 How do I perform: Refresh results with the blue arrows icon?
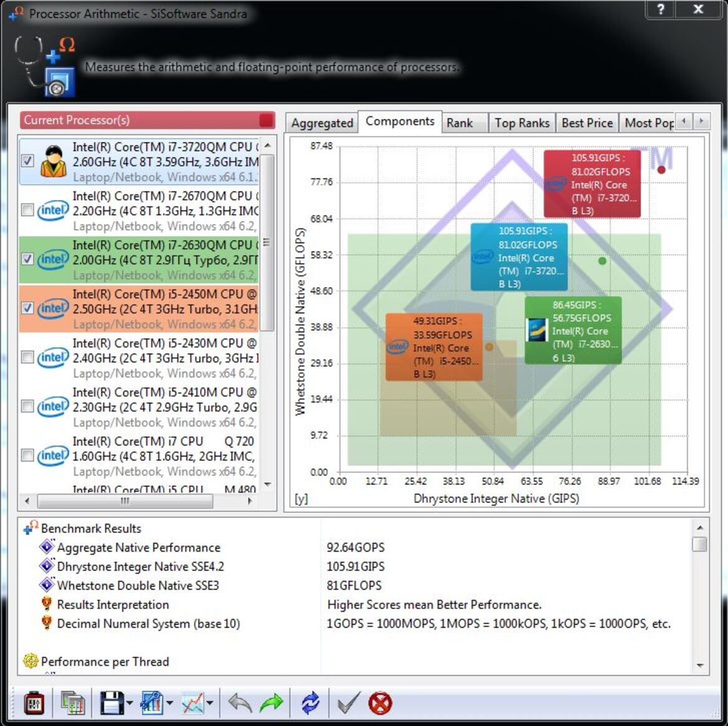310,703
